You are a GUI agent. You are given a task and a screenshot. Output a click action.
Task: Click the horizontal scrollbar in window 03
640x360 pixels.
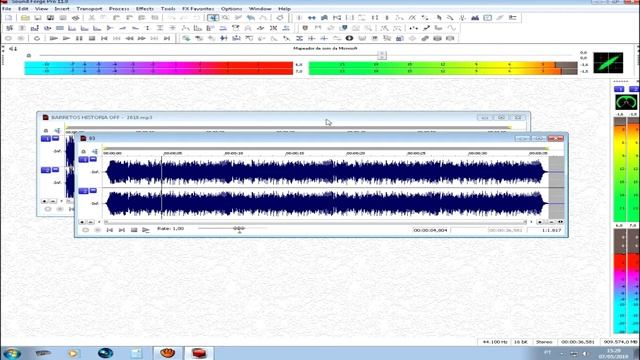(x=315, y=222)
